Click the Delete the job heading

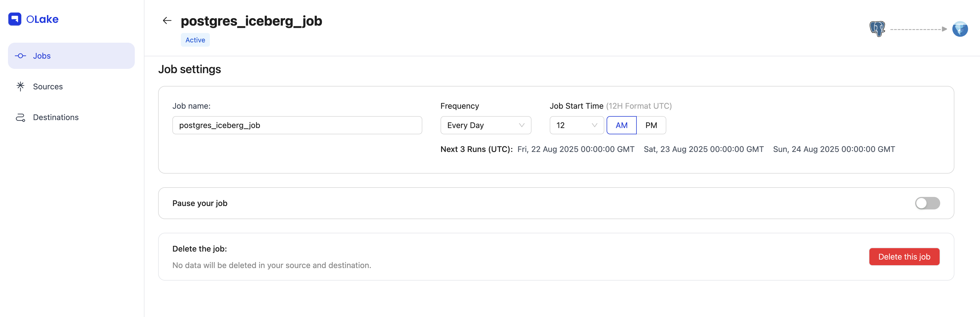(199, 249)
